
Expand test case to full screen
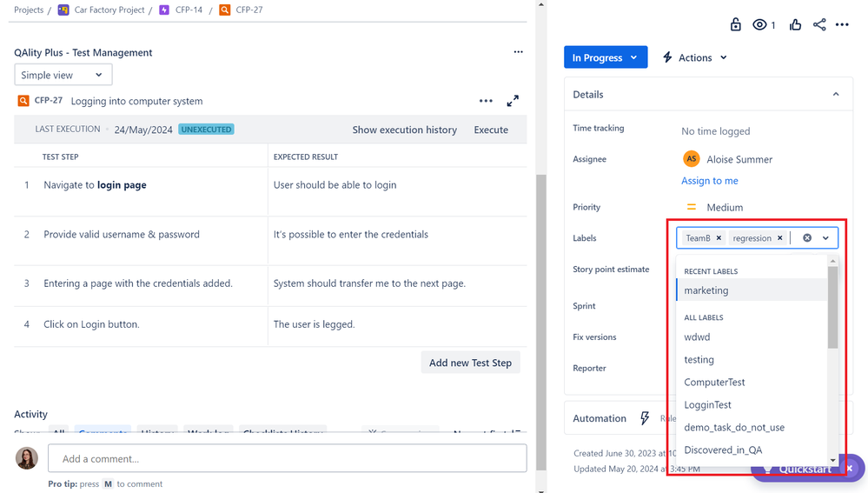513,101
